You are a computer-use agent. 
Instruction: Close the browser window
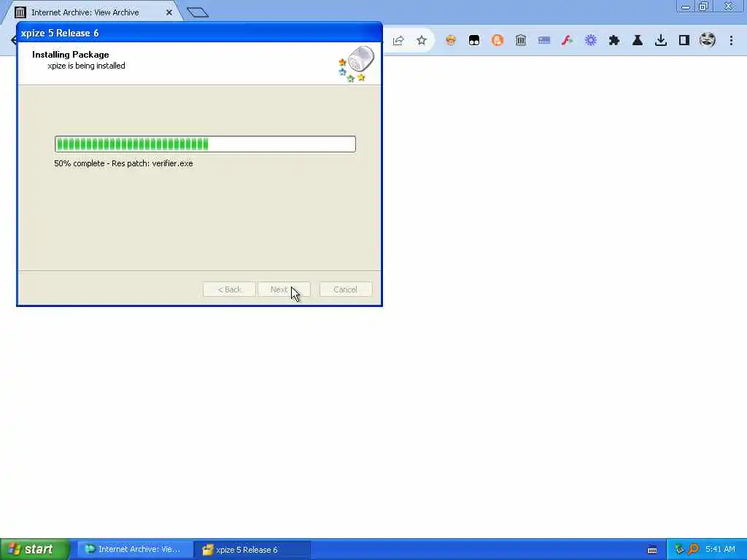(729, 6)
